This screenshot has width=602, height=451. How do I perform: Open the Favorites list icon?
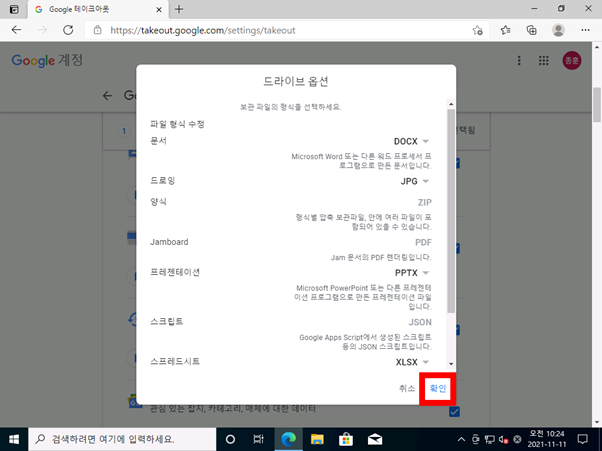pos(505,30)
